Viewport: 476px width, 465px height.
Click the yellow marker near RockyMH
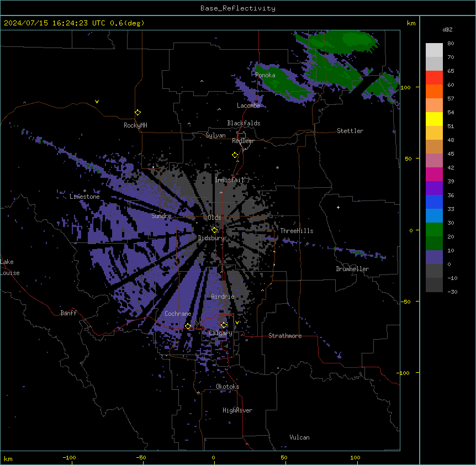pos(137,113)
